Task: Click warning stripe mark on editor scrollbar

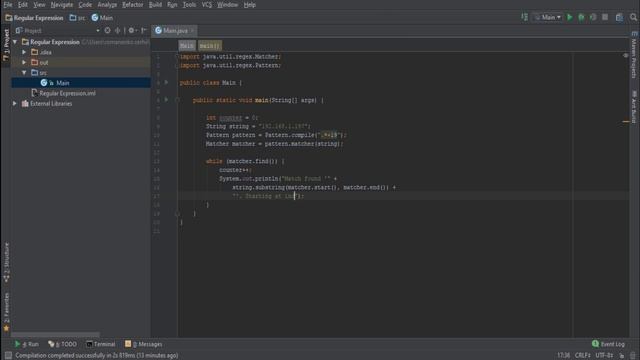Action: click(x=626, y=121)
